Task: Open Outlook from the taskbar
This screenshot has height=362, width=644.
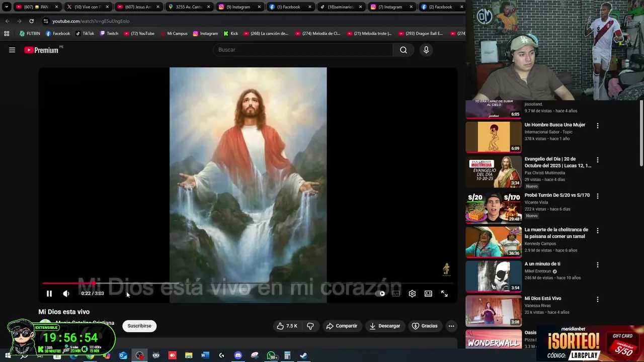Action: (123, 355)
